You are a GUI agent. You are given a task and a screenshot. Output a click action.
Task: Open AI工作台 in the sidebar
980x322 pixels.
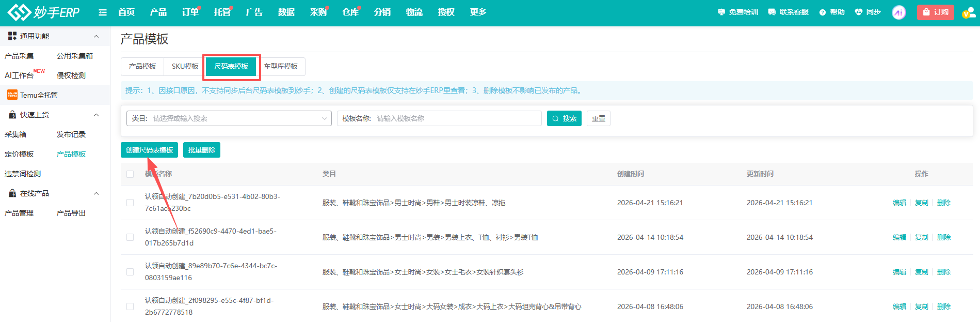coord(19,75)
